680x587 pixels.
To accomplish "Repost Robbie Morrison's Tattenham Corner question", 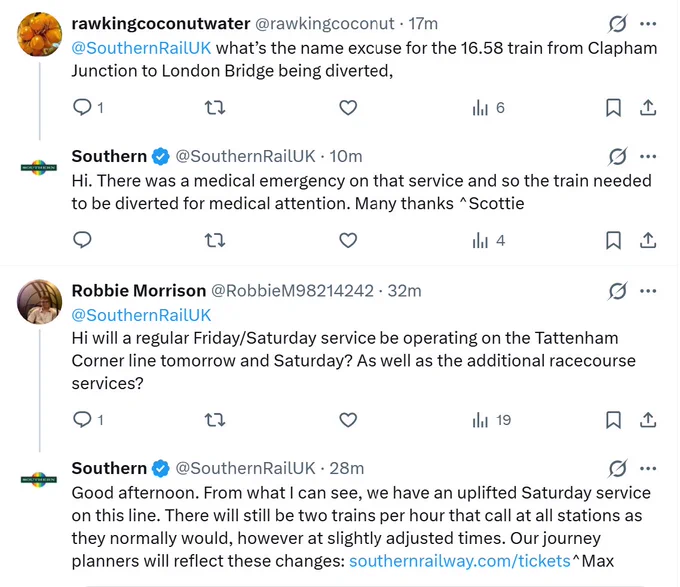I will tap(215, 420).
